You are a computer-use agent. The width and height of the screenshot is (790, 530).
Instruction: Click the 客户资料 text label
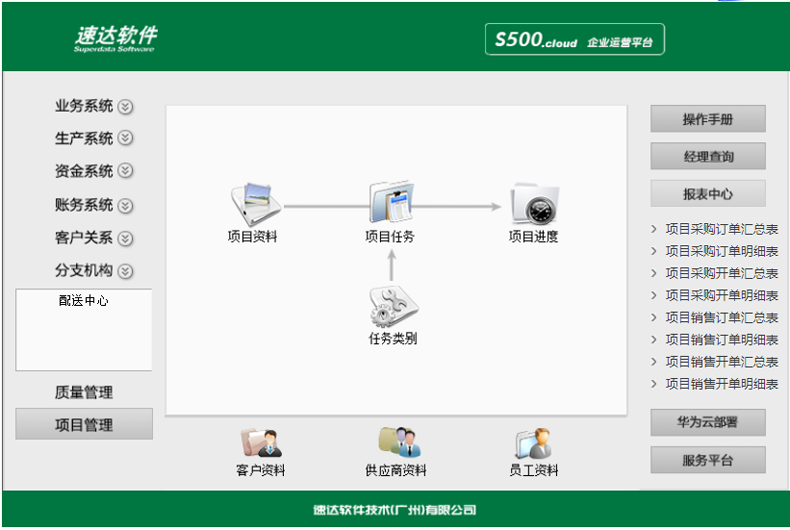tap(260, 470)
